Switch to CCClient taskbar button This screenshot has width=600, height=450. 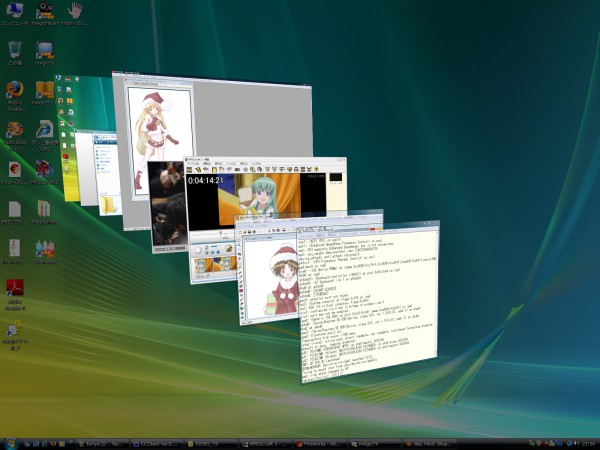coord(156,444)
